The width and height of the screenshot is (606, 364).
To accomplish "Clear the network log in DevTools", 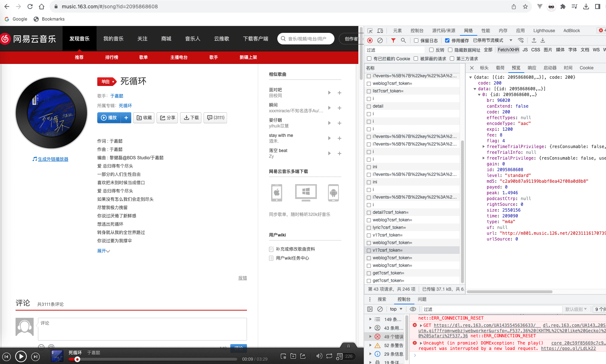I will point(380,40).
